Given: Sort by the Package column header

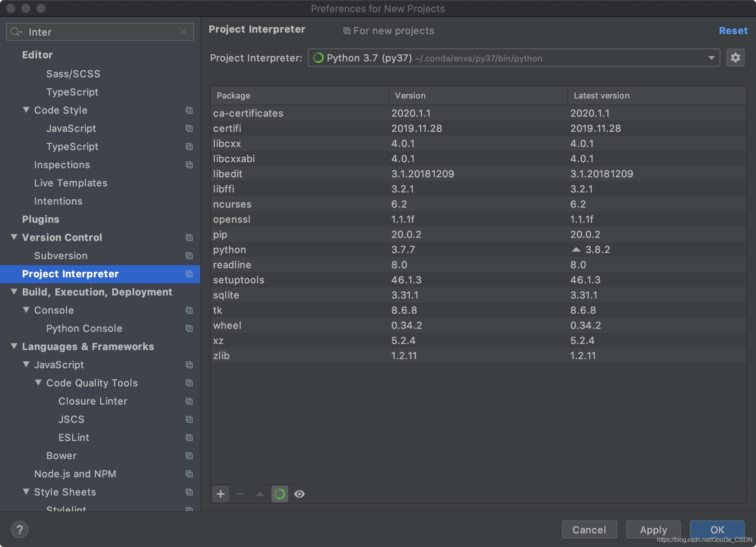Looking at the screenshot, I should click(300, 95).
